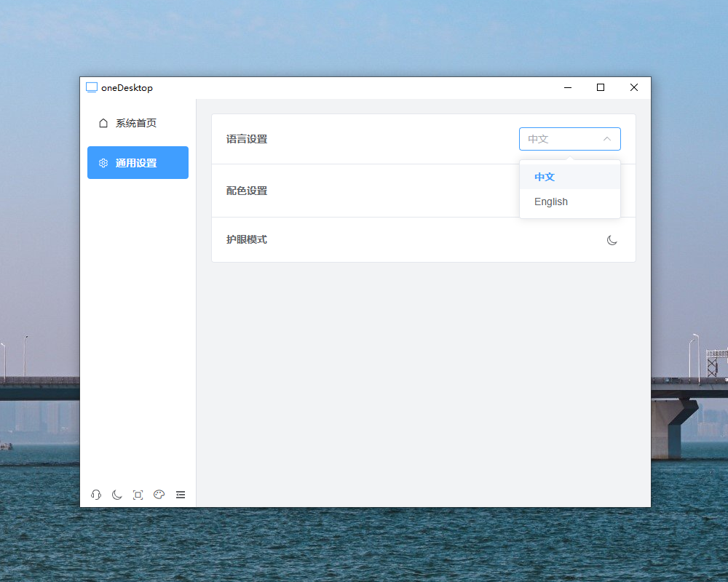Choose English from the language list

tap(570, 202)
